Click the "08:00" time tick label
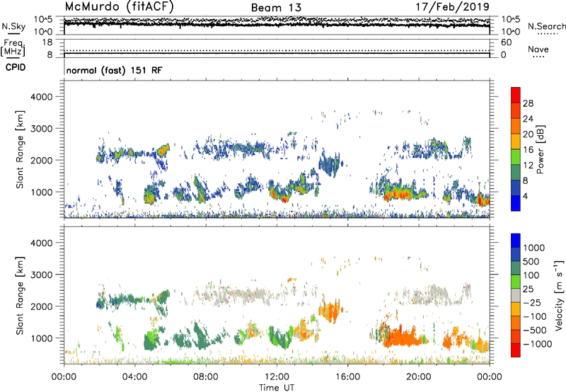566x392 pixels. pos(206,377)
